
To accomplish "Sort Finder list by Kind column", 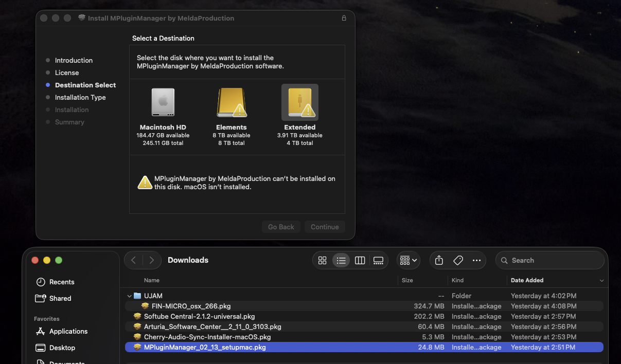I will (457, 280).
